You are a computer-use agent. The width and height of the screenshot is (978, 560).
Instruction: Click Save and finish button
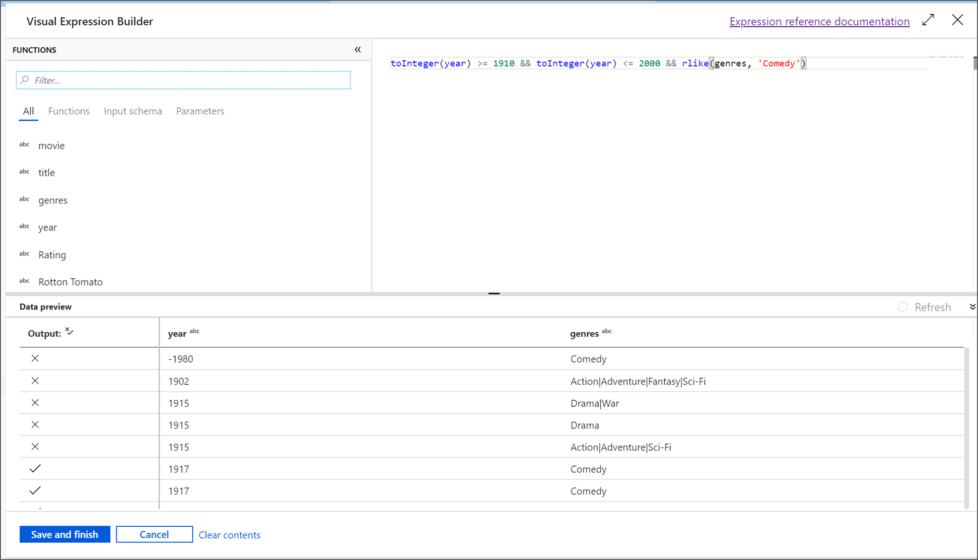point(65,535)
